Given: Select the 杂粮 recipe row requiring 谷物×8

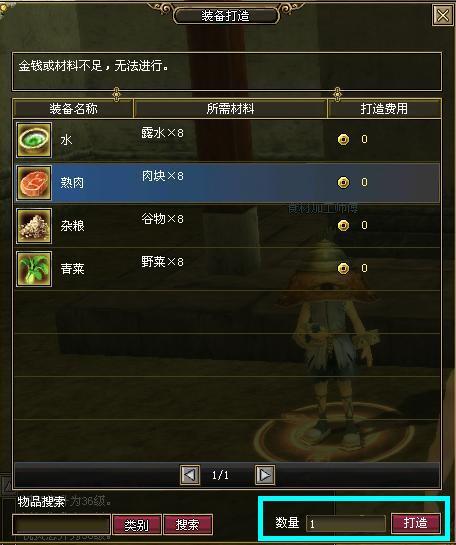Looking at the screenshot, I should tap(228, 226).
